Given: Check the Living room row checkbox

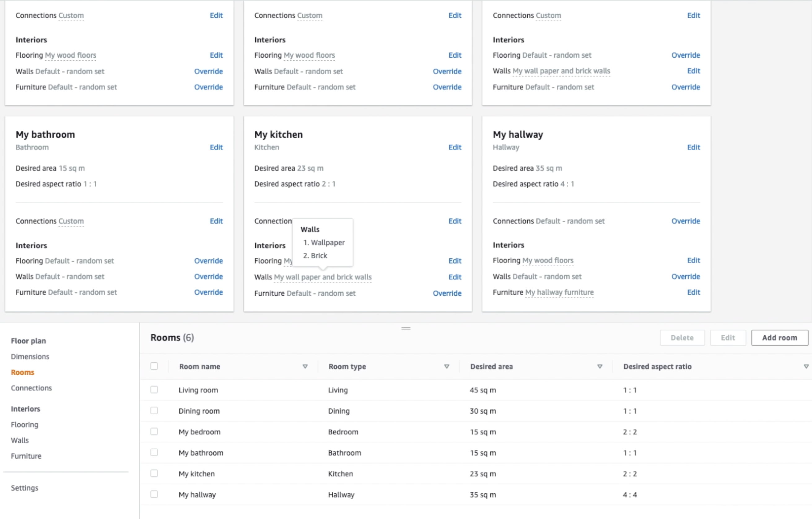Looking at the screenshot, I should [x=154, y=390].
